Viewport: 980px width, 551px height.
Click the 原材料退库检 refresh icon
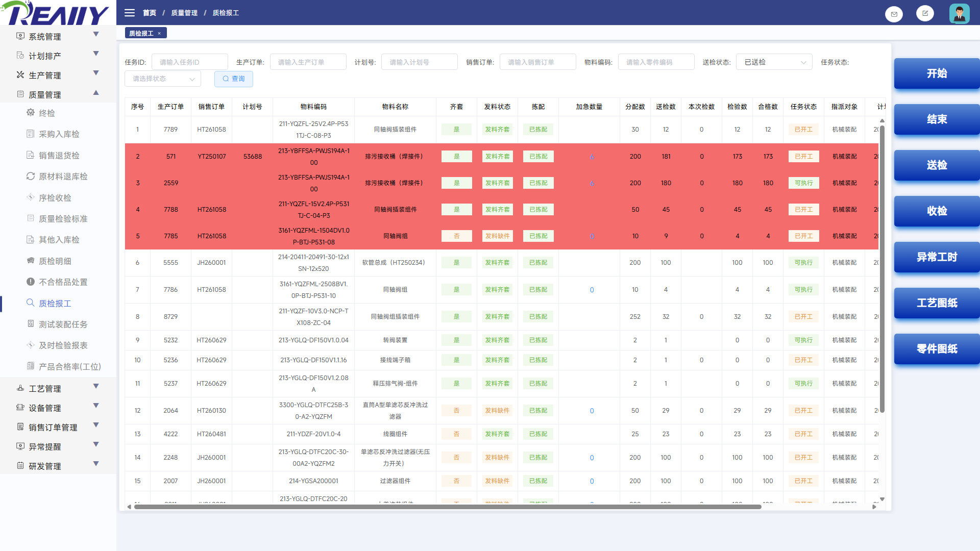point(31,176)
